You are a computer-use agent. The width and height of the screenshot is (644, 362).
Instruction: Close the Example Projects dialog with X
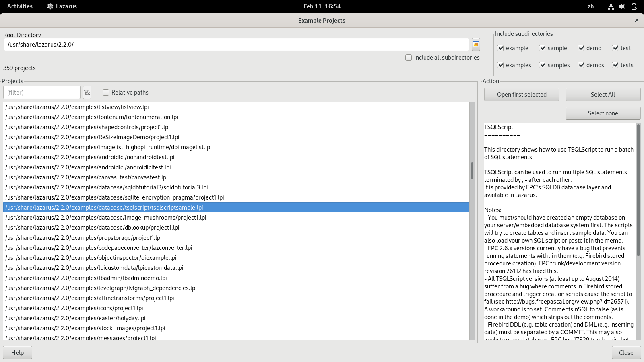[x=636, y=20]
